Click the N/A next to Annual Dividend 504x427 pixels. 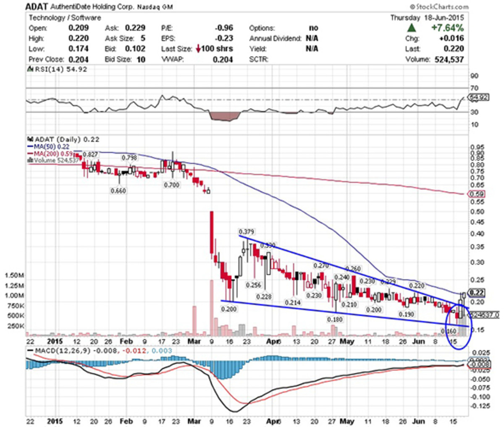312,39
